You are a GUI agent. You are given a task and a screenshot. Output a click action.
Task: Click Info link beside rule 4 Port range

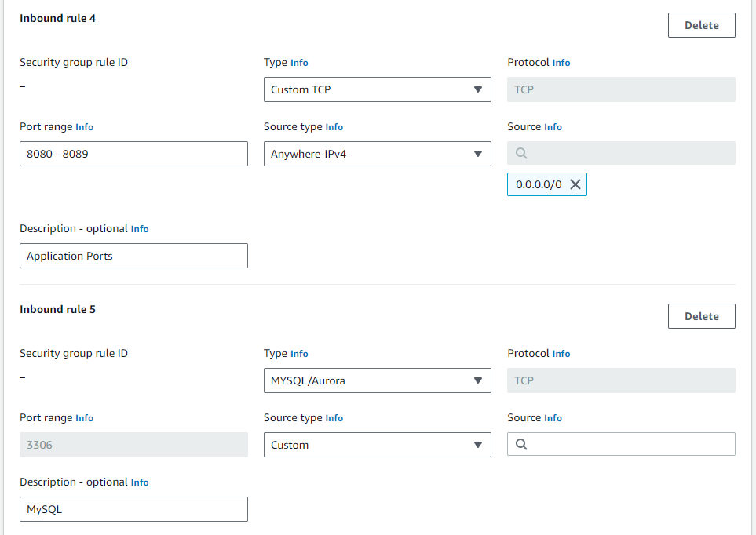coord(85,127)
